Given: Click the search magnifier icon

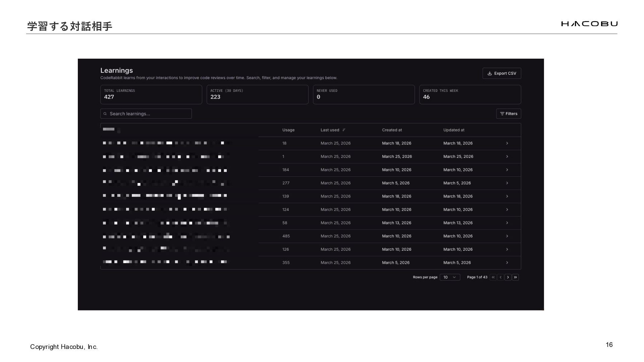Looking at the screenshot, I should pyautogui.click(x=105, y=114).
